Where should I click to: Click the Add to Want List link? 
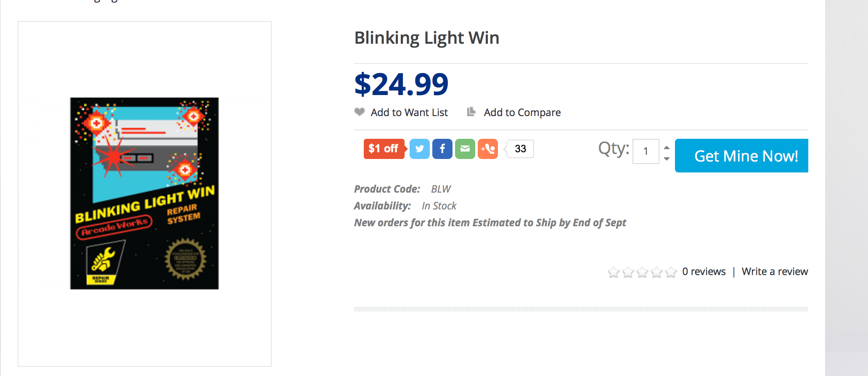(409, 112)
